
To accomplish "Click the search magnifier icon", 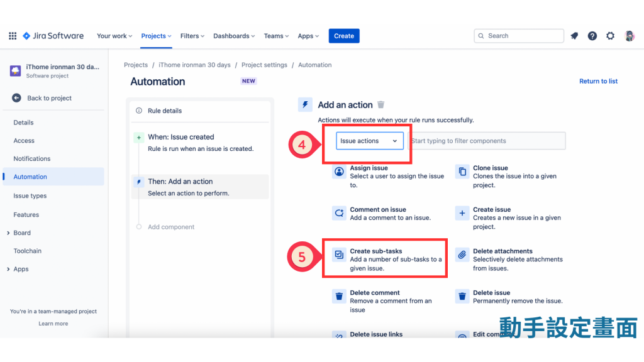I will tap(481, 36).
